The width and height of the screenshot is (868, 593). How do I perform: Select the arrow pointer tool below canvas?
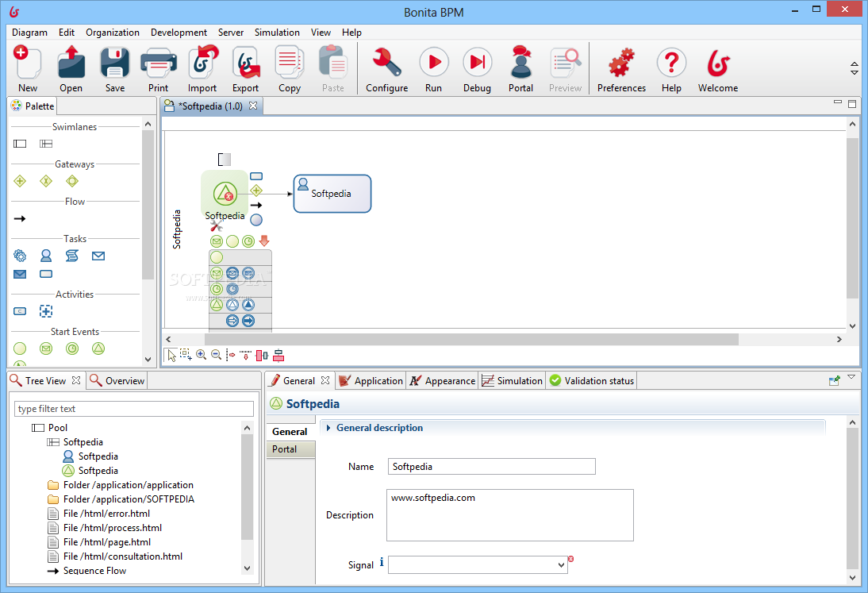pyautogui.click(x=171, y=355)
